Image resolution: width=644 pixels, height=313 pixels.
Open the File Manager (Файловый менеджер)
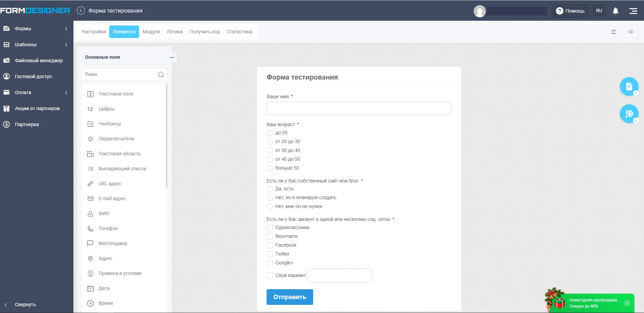pyautogui.click(x=38, y=60)
